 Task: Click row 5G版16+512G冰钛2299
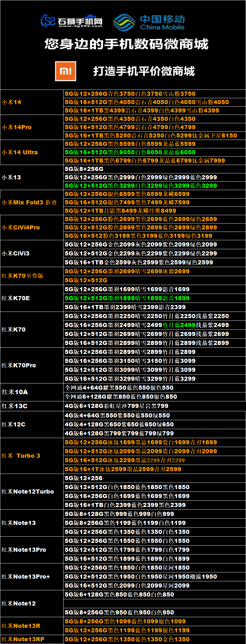[x=154, y=460]
